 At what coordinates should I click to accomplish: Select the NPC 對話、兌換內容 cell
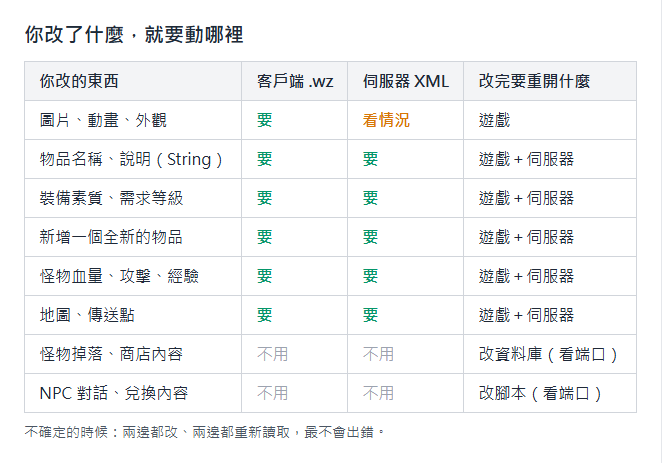pyautogui.click(x=114, y=393)
